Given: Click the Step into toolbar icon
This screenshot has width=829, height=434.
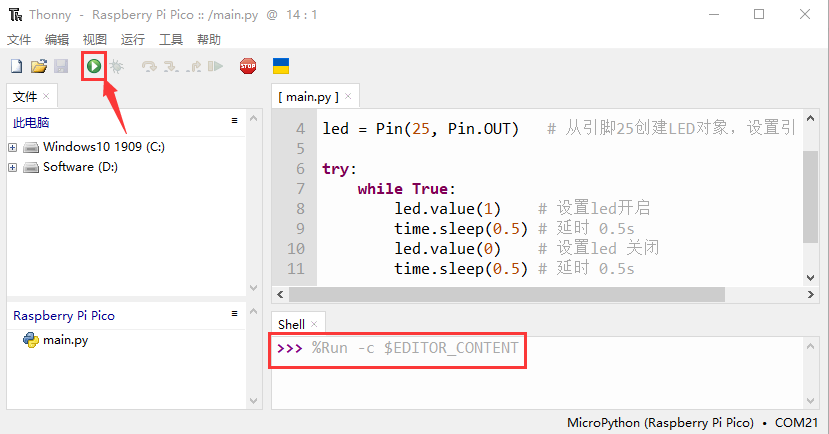Looking at the screenshot, I should (x=171, y=66).
